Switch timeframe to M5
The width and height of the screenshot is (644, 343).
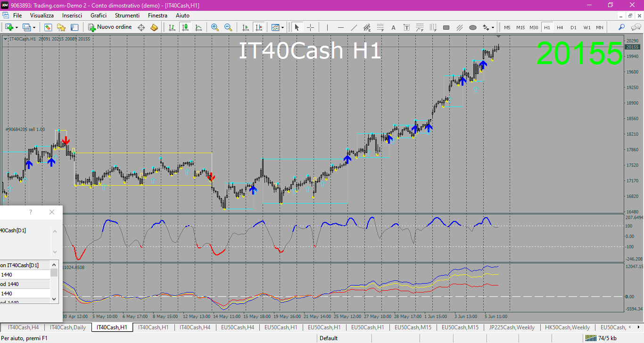click(x=507, y=27)
